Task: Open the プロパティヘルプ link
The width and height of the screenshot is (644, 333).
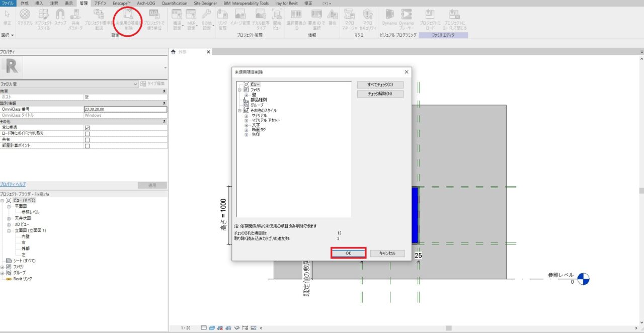Action: click(x=13, y=185)
